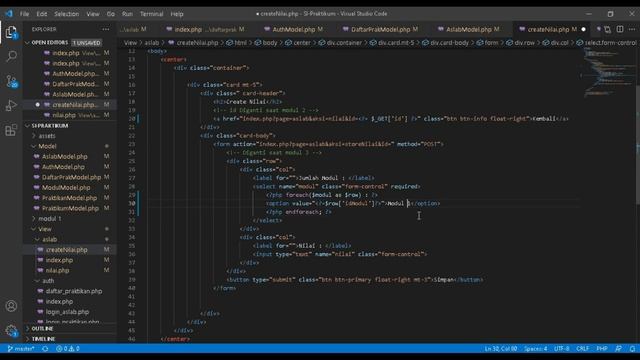640x360 pixels.
Task: Open the Source Control view
Action: 11,81
